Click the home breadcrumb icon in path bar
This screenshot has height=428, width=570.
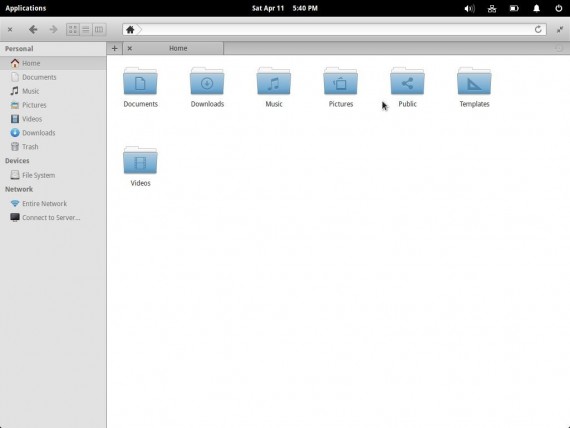click(130, 29)
